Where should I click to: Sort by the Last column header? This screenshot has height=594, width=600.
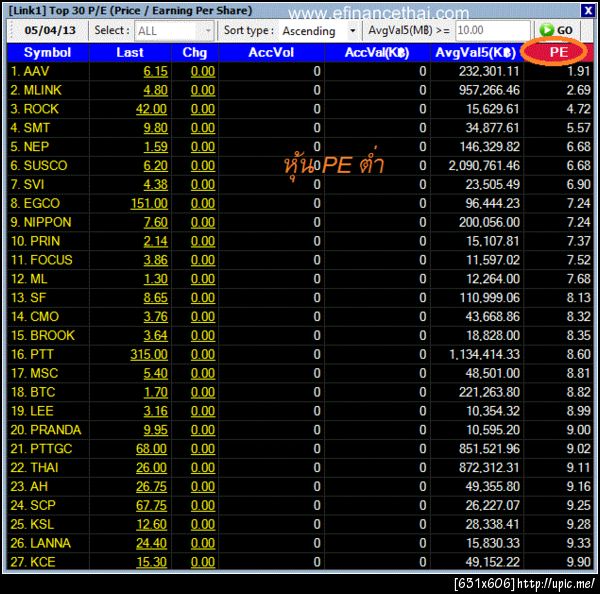point(130,52)
